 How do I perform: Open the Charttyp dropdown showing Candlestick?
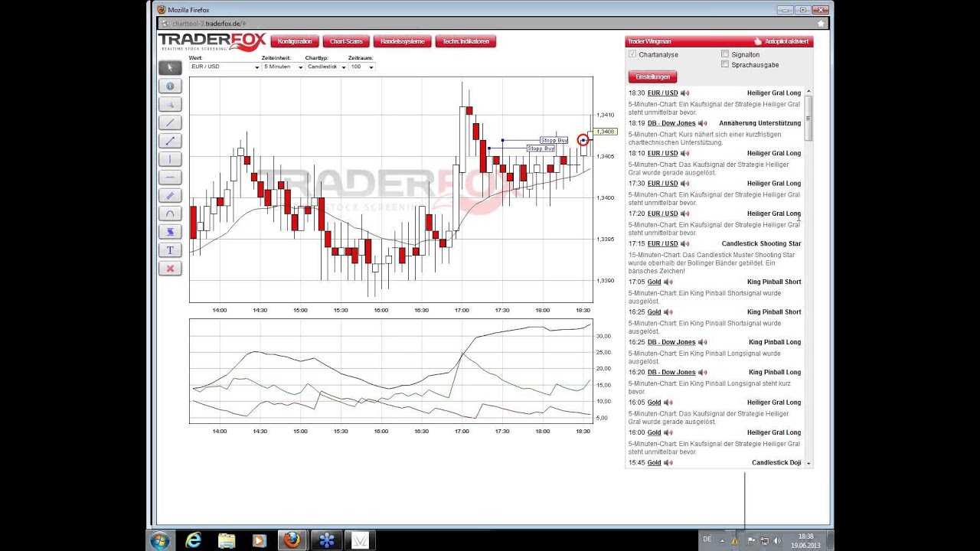pos(326,67)
